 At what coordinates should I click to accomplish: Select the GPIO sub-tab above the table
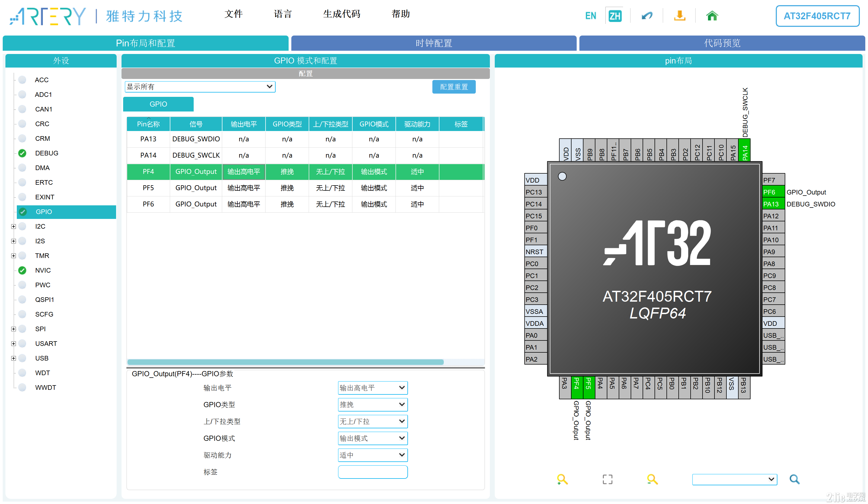click(158, 104)
